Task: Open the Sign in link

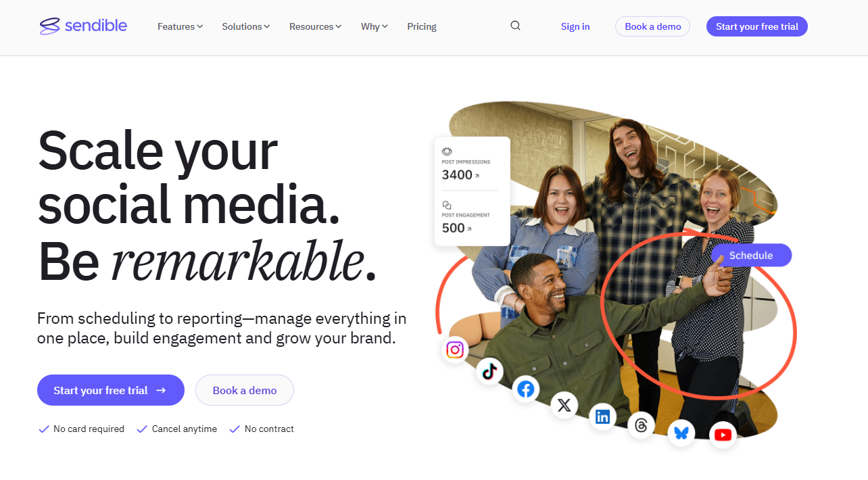Action: (575, 26)
